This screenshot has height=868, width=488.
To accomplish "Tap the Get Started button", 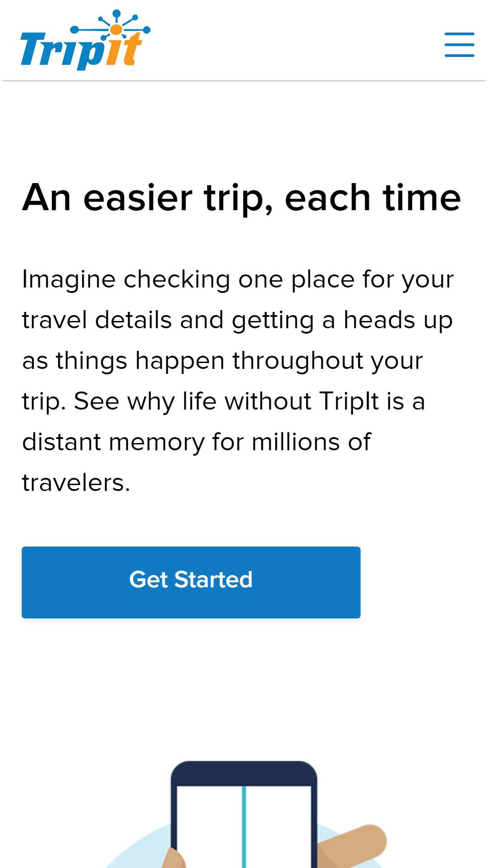I will pyautogui.click(x=191, y=582).
